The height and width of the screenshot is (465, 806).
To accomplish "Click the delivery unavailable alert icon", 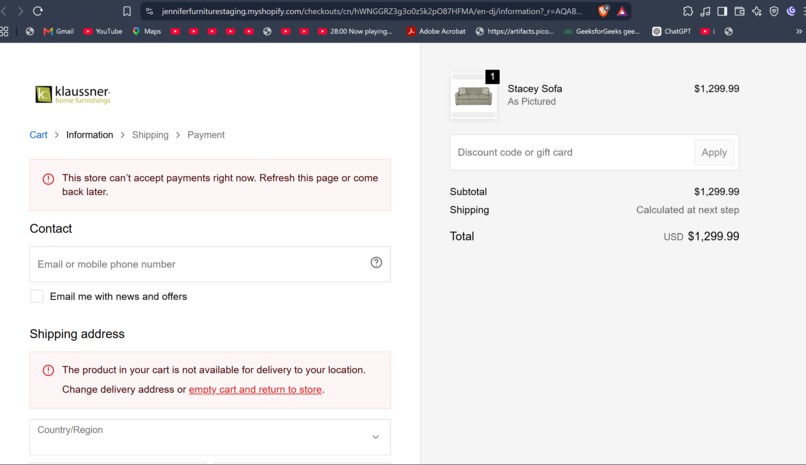I will click(x=48, y=370).
